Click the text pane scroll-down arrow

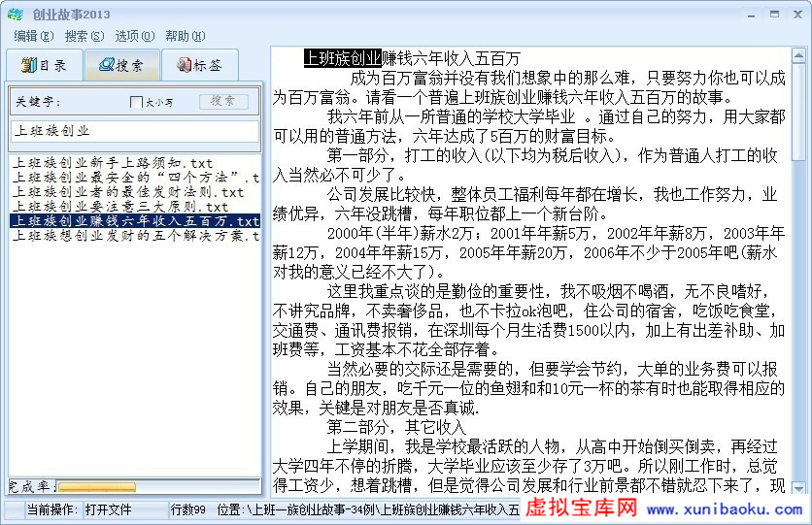pyautogui.click(x=798, y=490)
